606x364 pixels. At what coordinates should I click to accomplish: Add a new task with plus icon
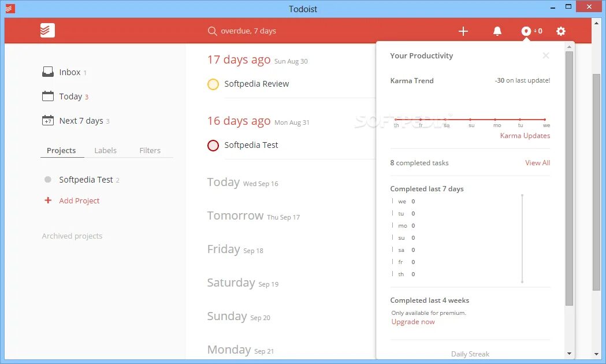point(463,31)
